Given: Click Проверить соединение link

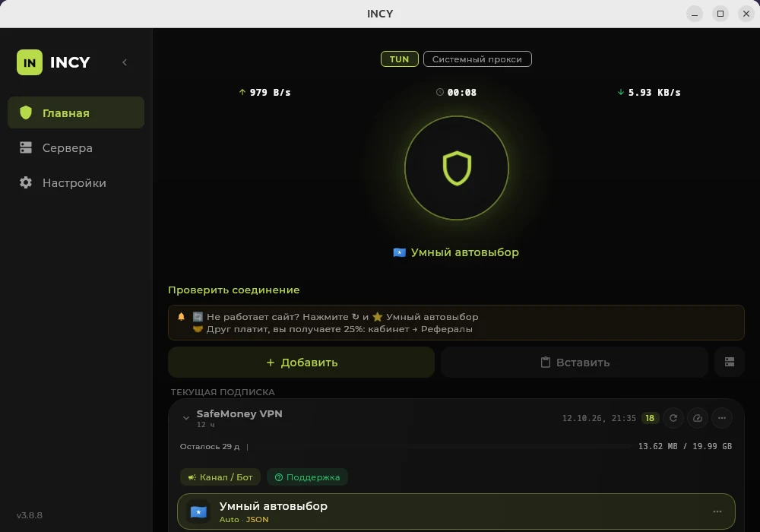Looking at the screenshot, I should (233, 290).
